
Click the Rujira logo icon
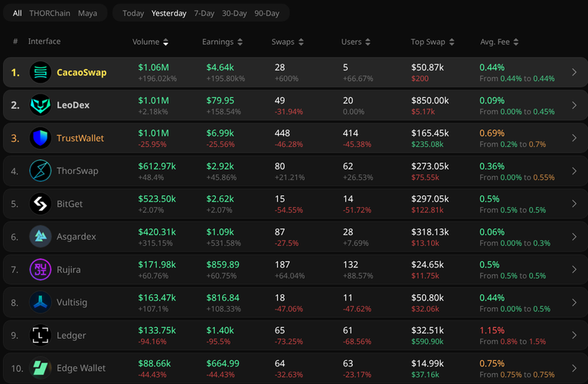pos(41,270)
